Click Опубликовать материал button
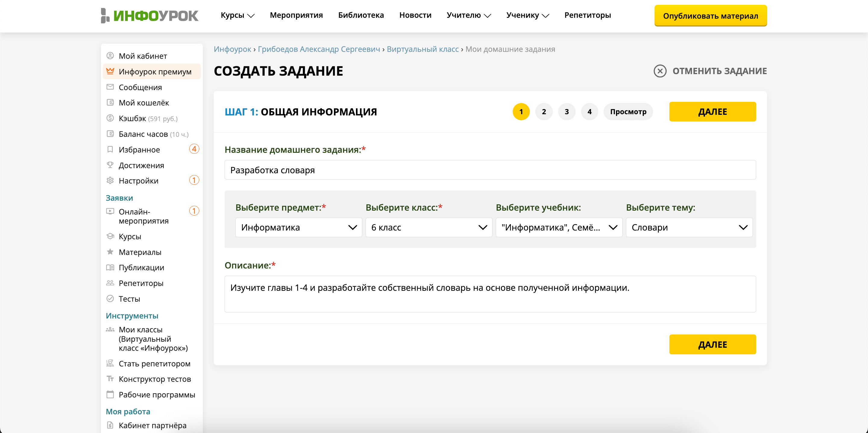 (710, 15)
